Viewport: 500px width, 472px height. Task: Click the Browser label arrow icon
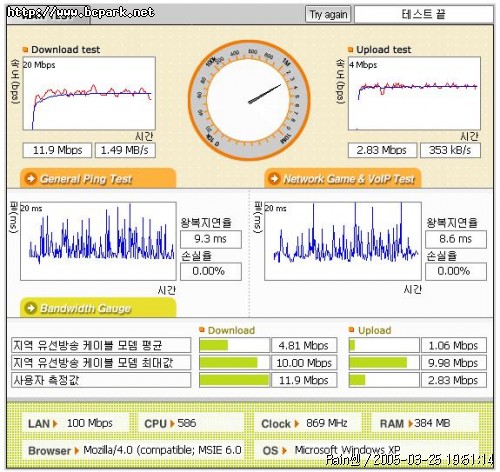tap(77, 451)
